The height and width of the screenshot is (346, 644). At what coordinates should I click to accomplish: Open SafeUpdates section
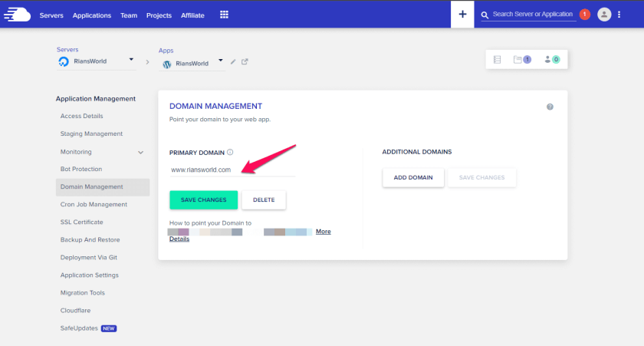pyautogui.click(x=79, y=328)
